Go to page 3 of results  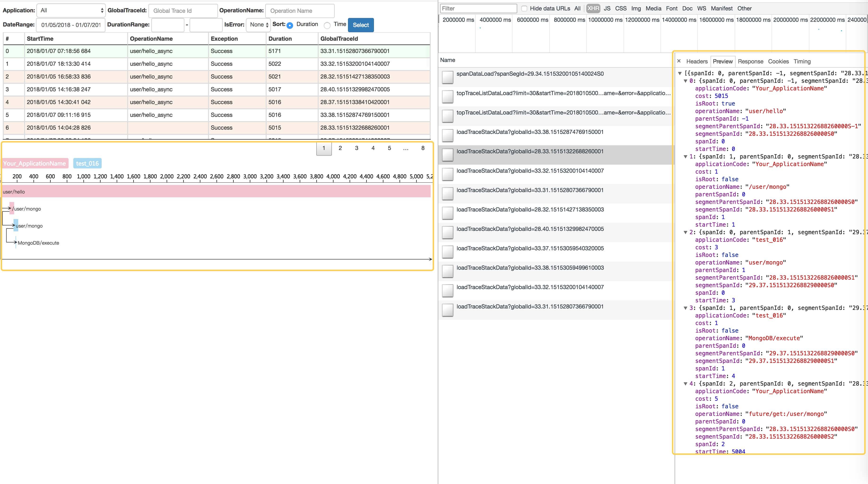tap(356, 148)
